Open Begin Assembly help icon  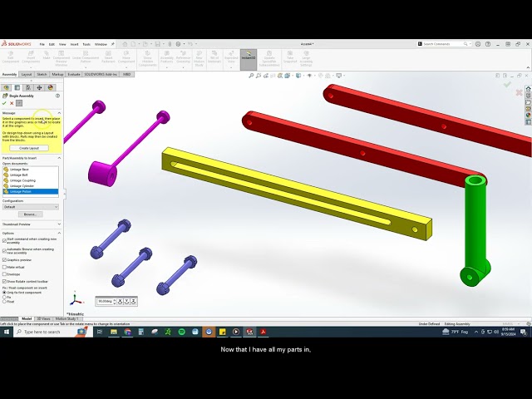pyautogui.click(x=57, y=96)
